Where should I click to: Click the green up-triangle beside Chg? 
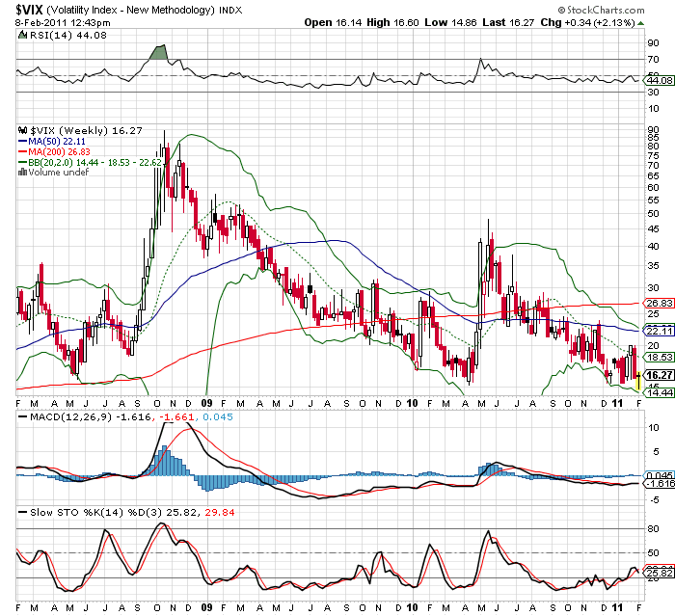(x=640, y=23)
